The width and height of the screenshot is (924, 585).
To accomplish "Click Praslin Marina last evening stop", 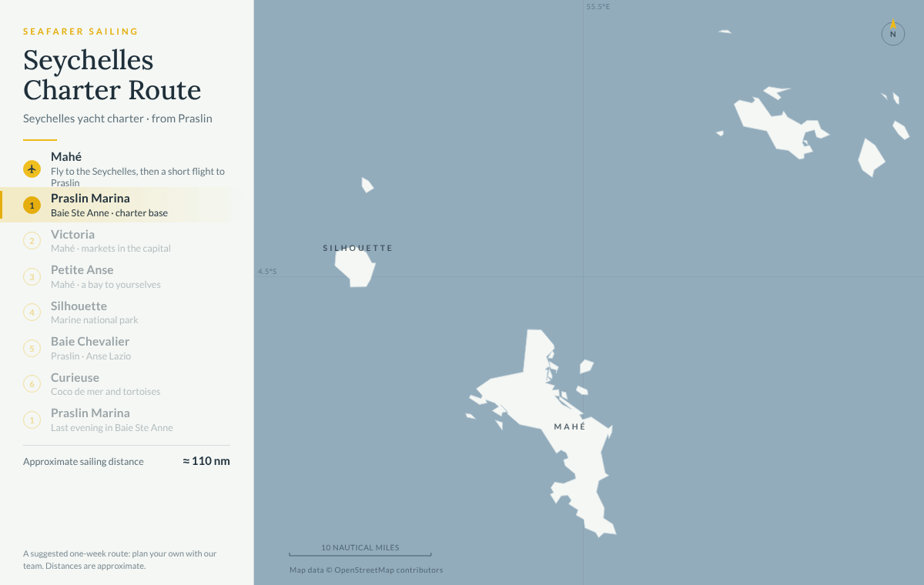I will [126, 420].
